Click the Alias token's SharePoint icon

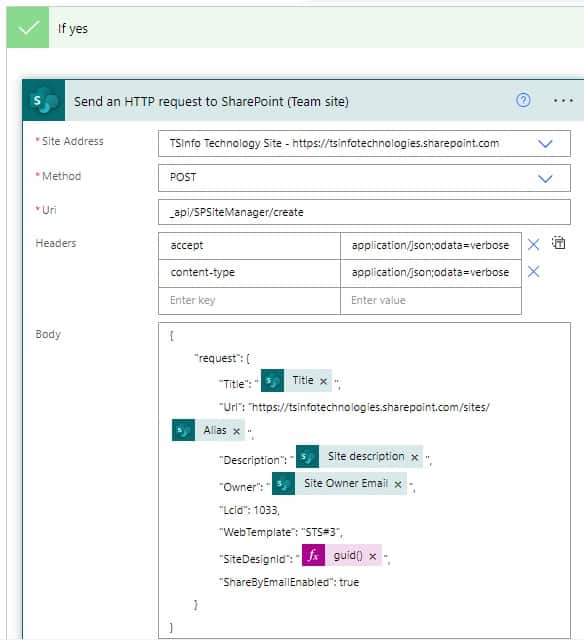(x=183, y=430)
